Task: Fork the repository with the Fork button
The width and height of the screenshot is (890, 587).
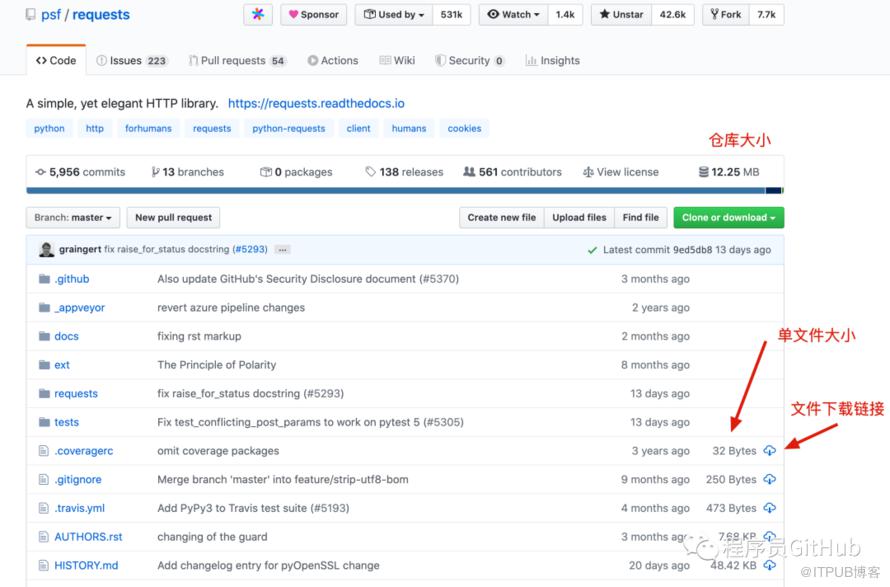Action: click(726, 15)
